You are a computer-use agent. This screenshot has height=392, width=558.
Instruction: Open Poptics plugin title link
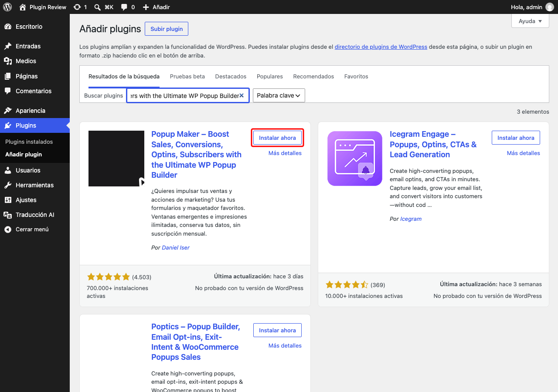point(195,342)
